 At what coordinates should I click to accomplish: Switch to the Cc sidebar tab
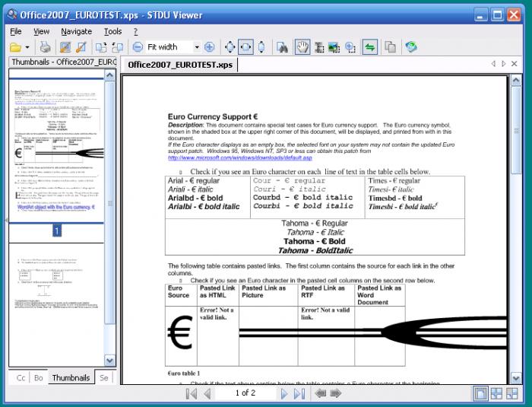(x=21, y=378)
